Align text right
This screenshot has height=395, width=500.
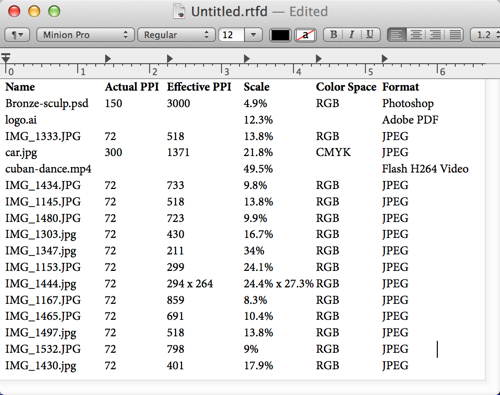435,35
